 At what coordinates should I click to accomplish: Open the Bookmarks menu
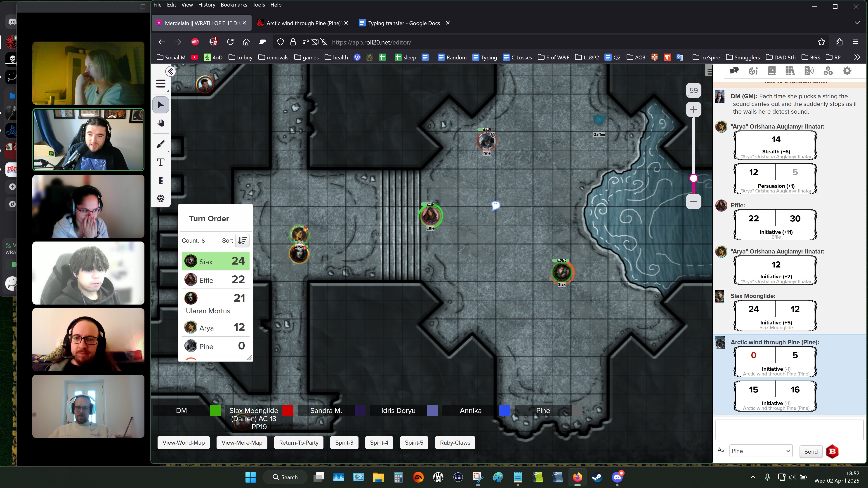pos(234,5)
